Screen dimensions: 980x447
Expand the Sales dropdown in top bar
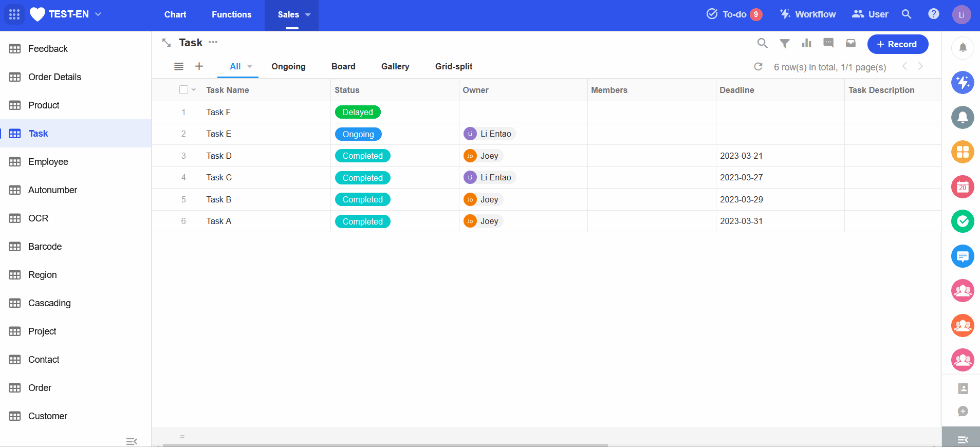pos(308,15)
